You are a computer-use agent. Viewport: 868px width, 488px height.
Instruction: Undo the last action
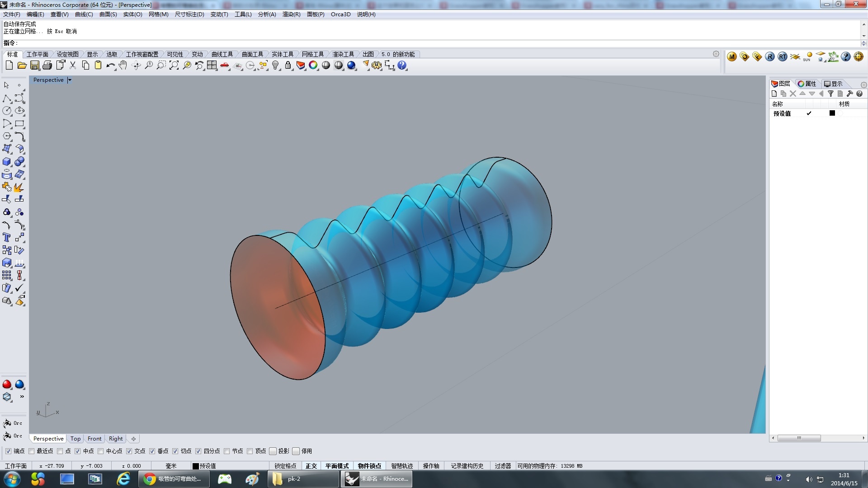pos(110,66)
